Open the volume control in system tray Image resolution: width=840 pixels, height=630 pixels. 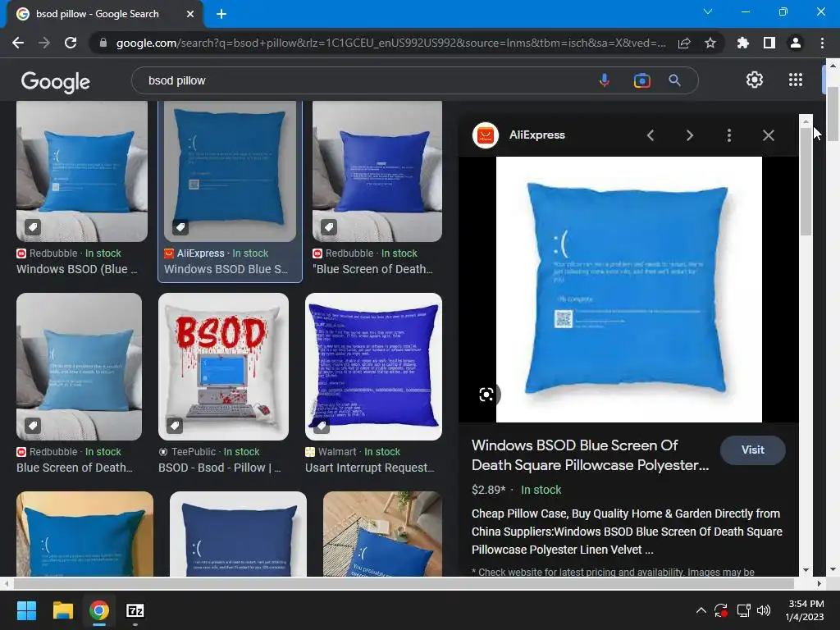[764, 610]
